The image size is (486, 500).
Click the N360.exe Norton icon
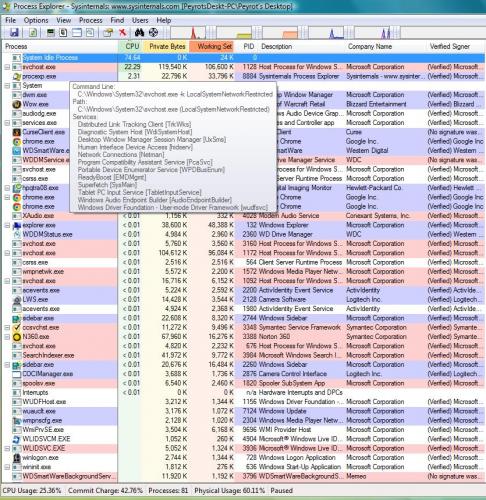[17, 337]
